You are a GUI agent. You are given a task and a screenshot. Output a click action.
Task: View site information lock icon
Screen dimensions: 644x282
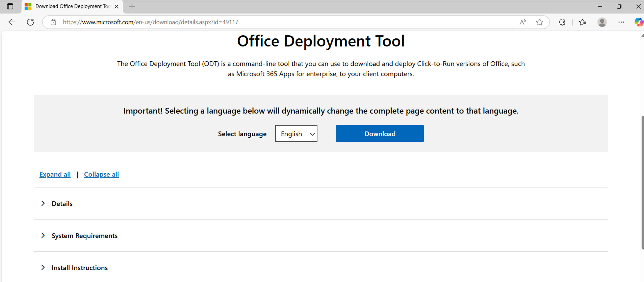point(53,22)
